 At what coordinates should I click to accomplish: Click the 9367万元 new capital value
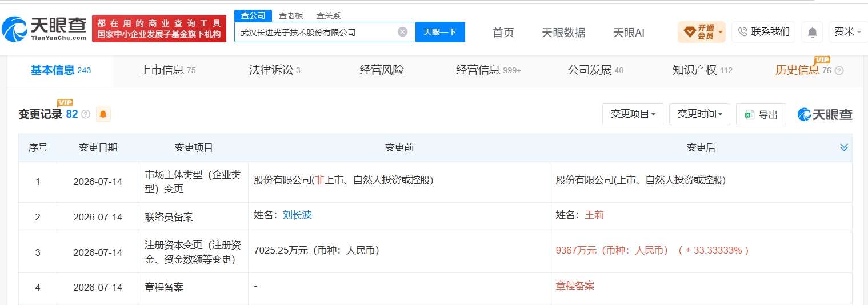[x=652, y=250]
